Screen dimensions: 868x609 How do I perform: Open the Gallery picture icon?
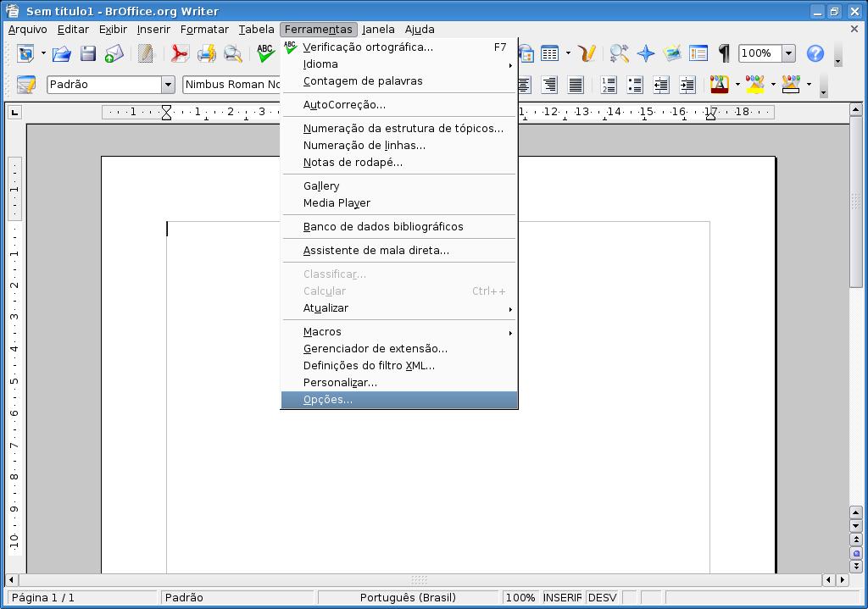point(672,53)
